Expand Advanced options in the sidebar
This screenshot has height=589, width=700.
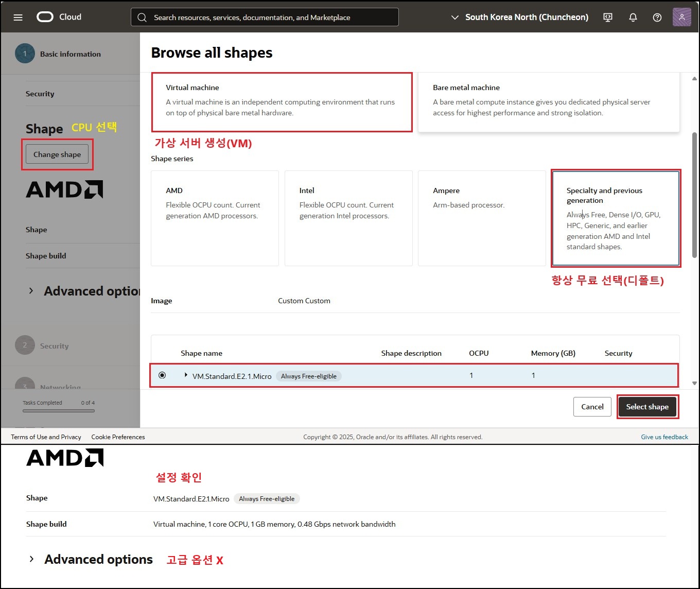pyautogui.click(x=31, y=291)
